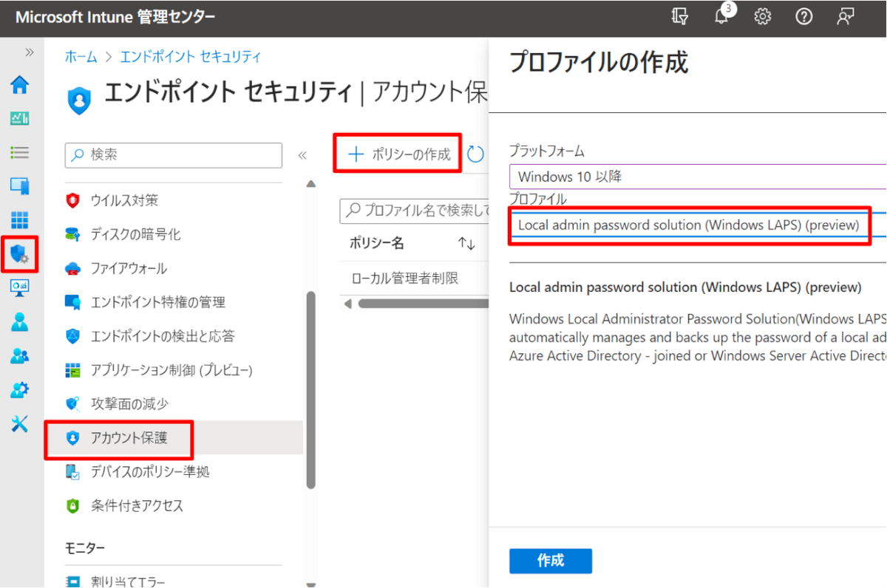Click the エンドポイント セキュリティ page shield icon
The width and height of the screenshot is (887, 588).
78,100
